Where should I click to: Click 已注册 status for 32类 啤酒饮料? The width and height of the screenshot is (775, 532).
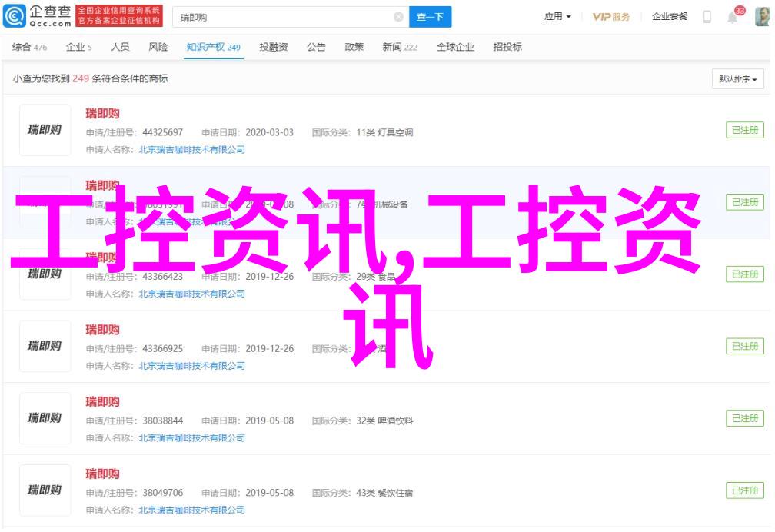tap(745, 418)
